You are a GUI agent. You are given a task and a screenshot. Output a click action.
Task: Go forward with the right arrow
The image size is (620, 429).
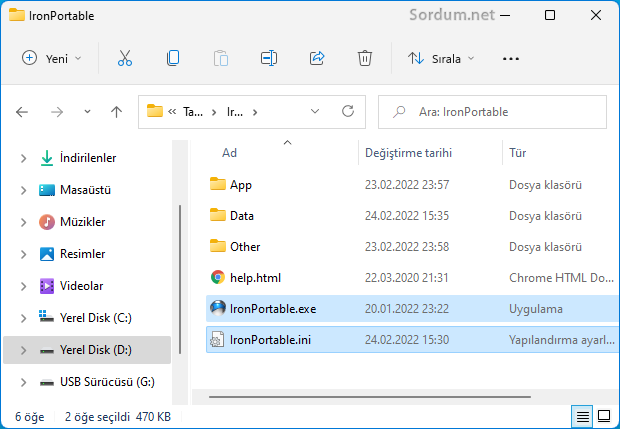click(57, 112)
